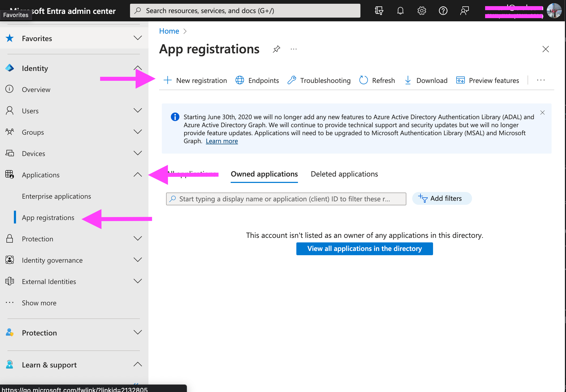The image size is (566, 392).
Task: Expand the Groups chevron
Action: 137,132
